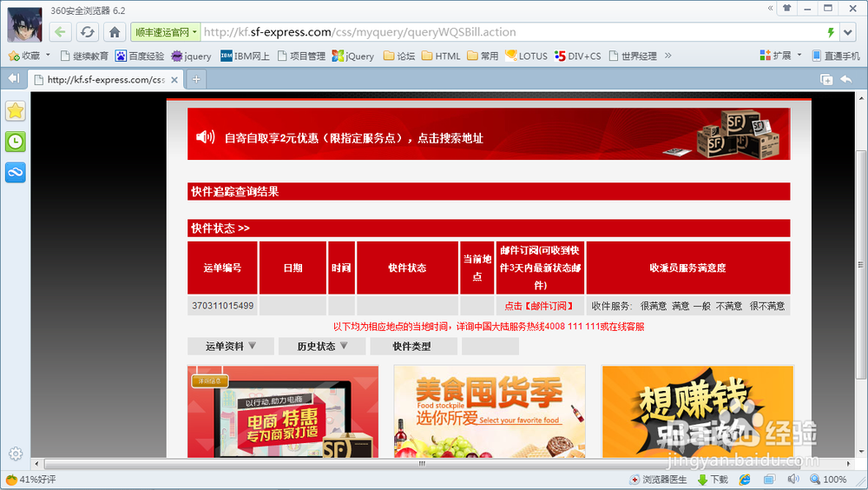Expand the 历史状态 tab
The height and width of the screenshot is (490, 868).
pos(322,346)
